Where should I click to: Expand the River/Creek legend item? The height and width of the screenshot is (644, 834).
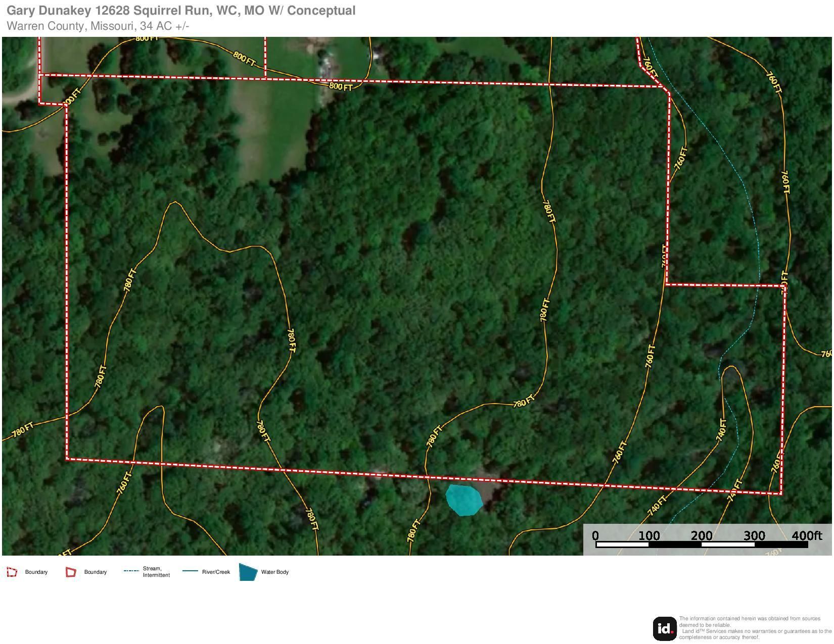click(216, 572)
